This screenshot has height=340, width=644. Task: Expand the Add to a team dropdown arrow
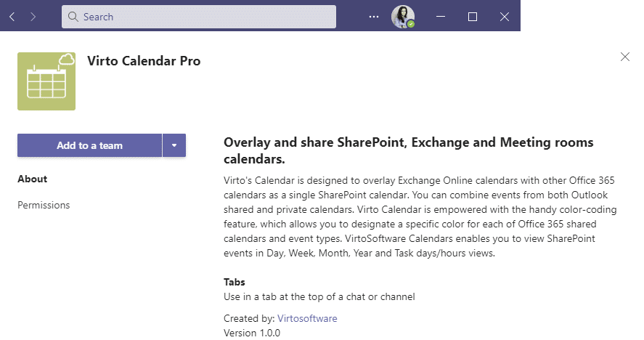click(174, 145)
